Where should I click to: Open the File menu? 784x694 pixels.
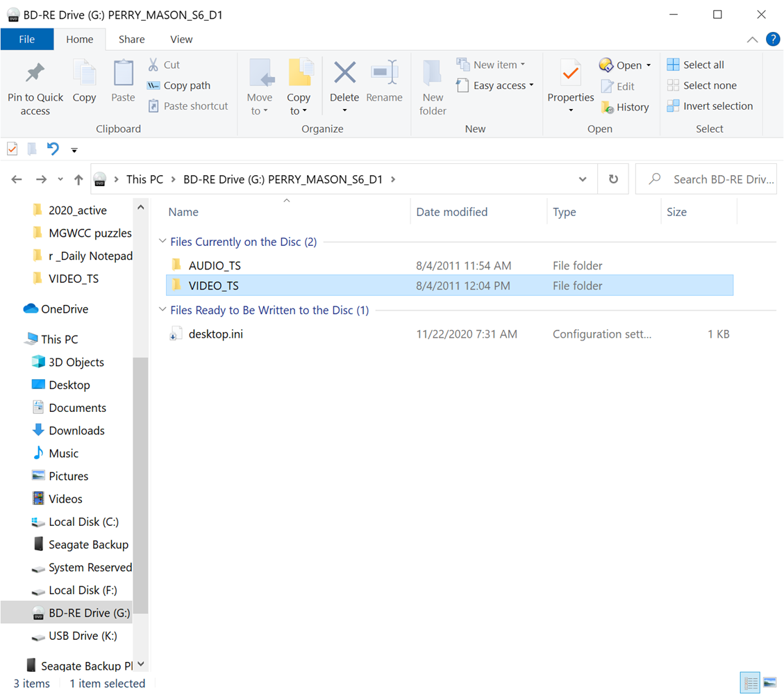point(27,39)
